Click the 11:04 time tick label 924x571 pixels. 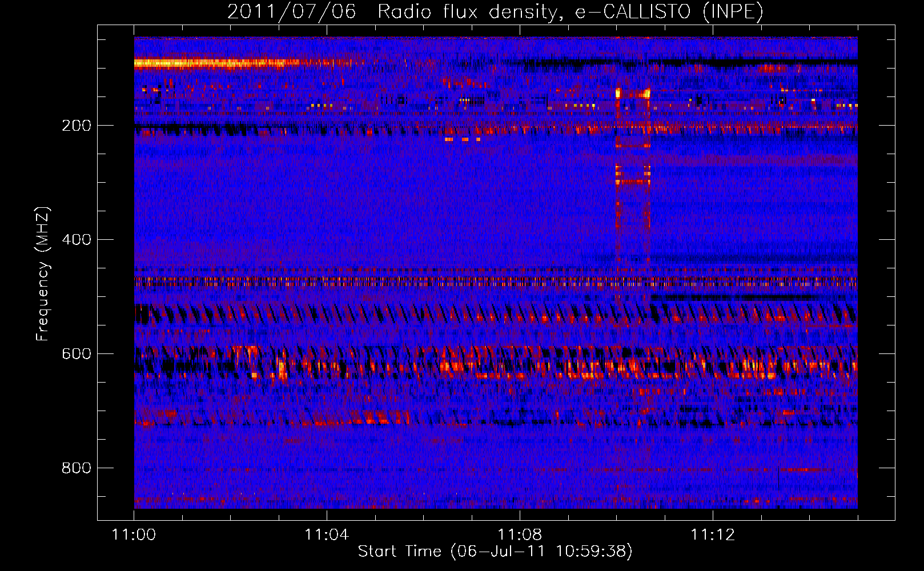tap(327, 535)
